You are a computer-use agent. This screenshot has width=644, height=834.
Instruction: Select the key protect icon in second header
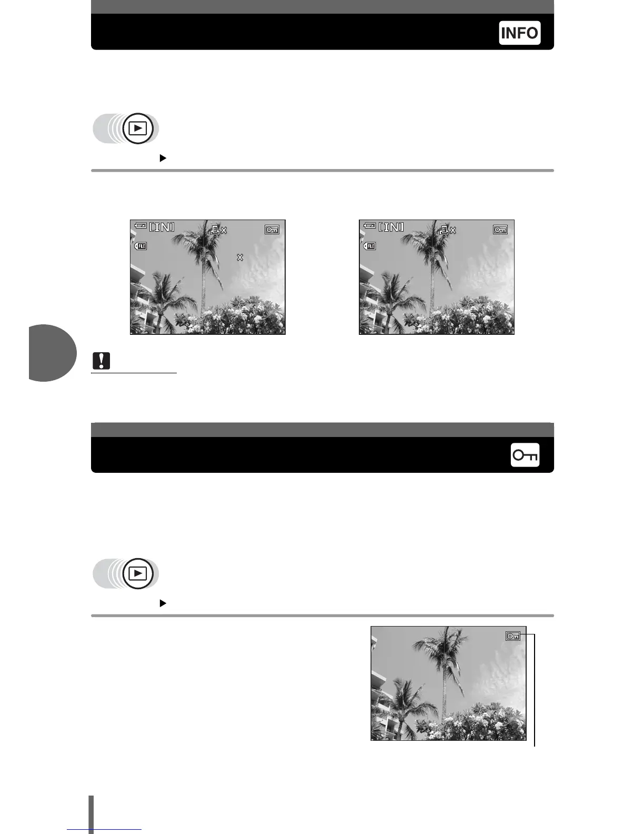pos(525,455)
